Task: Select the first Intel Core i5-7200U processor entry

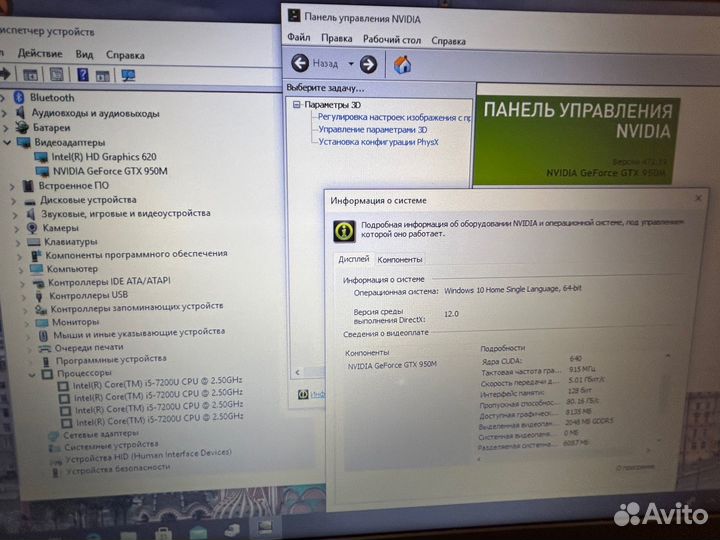Action: [x=158, y=383]
